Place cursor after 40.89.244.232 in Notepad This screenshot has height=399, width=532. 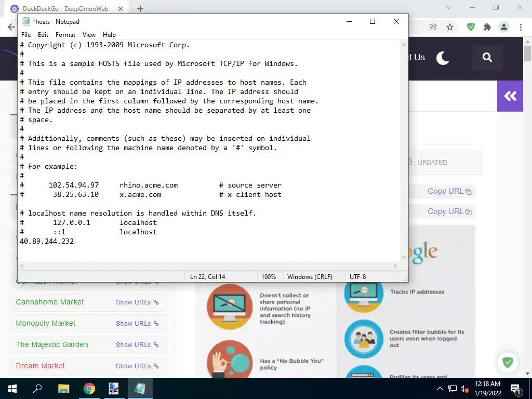point(74,241)
